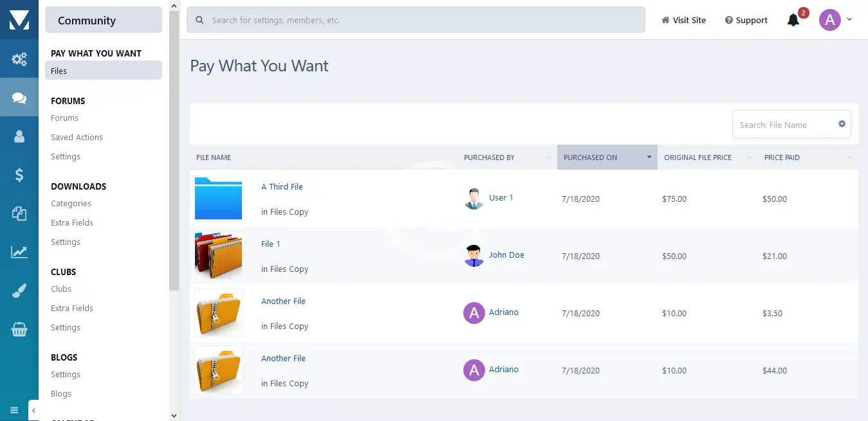Open the hamburger menu at bottom left
This screenshot has width=868, height=421.
coord(14,410)
